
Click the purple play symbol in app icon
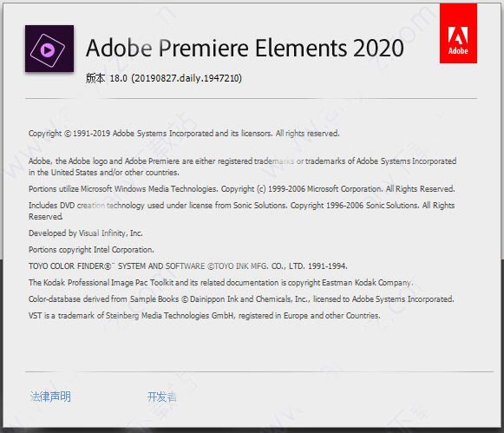tap(48, 50)
